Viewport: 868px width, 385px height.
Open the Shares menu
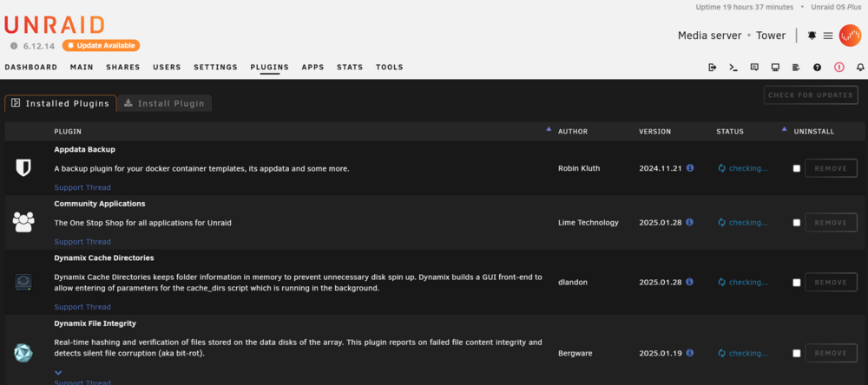click(123, 68)
